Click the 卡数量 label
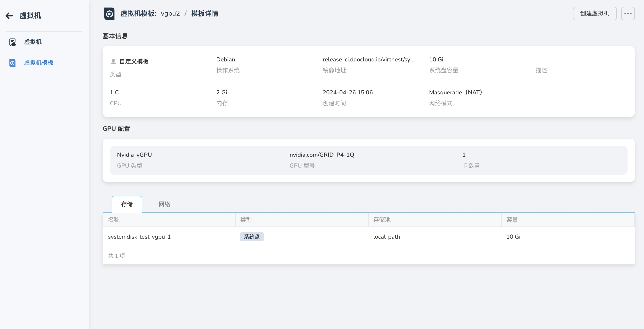The width and height of the screenshot is (644, 329). [x=471, y=166]
